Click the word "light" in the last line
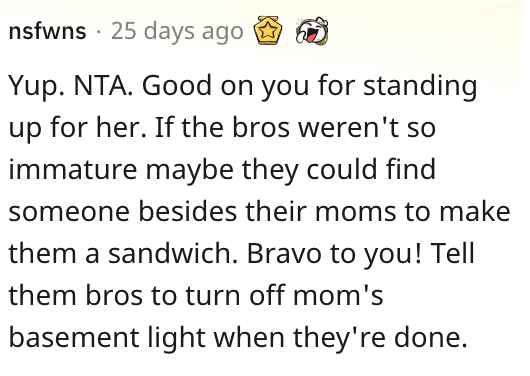This screenshot has height=376, width=530. coord(176,339)
